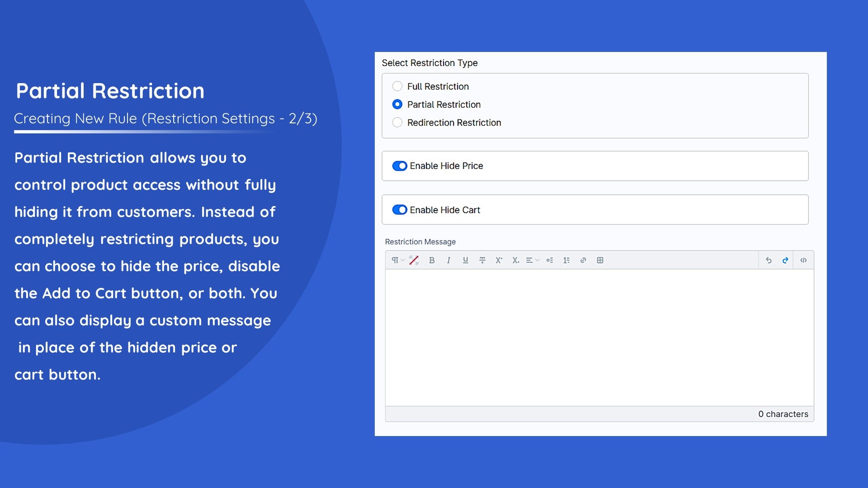Viewport: 868px width, 488px height.
Task: Apply strikethrough formatting in message editor
Action: click(482, 260)
